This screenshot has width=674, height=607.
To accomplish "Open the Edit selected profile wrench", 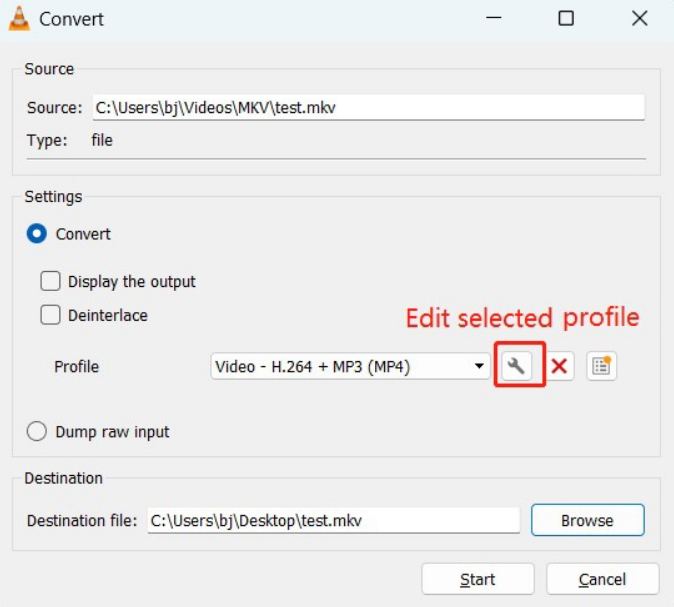I will pyautogui.click(x=516, y=366).
